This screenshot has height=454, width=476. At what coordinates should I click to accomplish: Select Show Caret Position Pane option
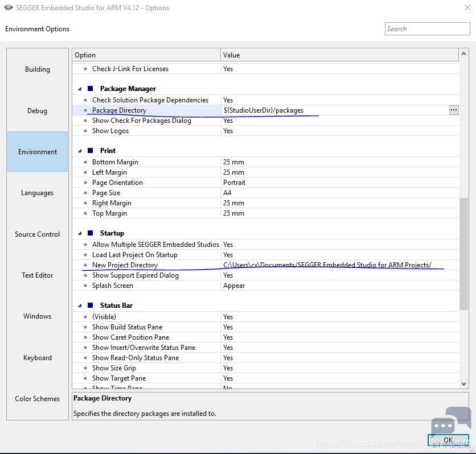click(x=130, y=337)
